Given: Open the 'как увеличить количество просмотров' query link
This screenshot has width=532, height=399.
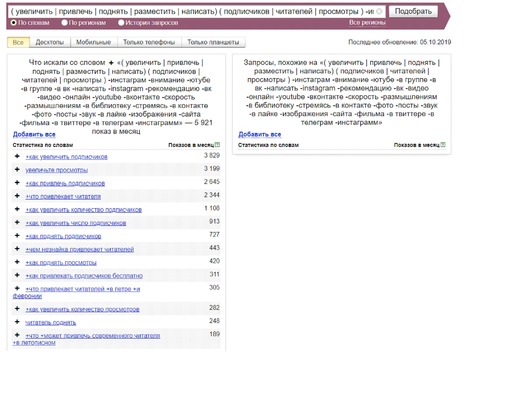Looking at the screenshot, I should (x=82, y=309).
